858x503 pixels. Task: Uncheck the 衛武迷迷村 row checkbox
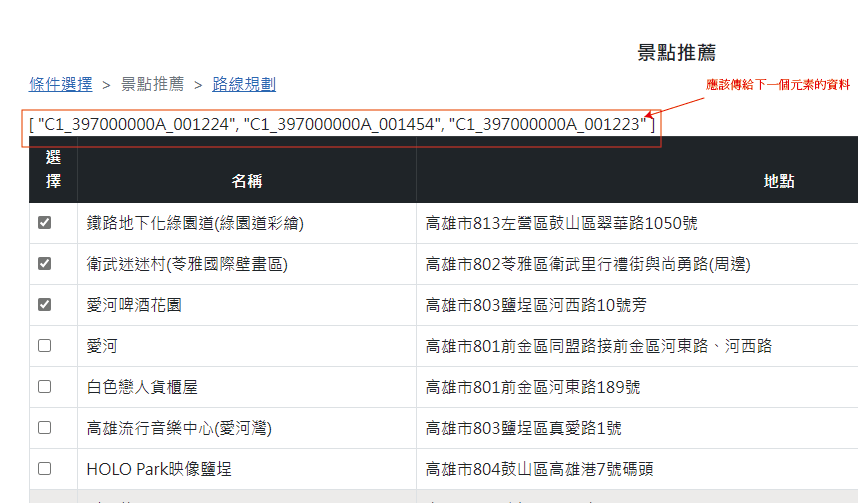click(x=45, y=264)
